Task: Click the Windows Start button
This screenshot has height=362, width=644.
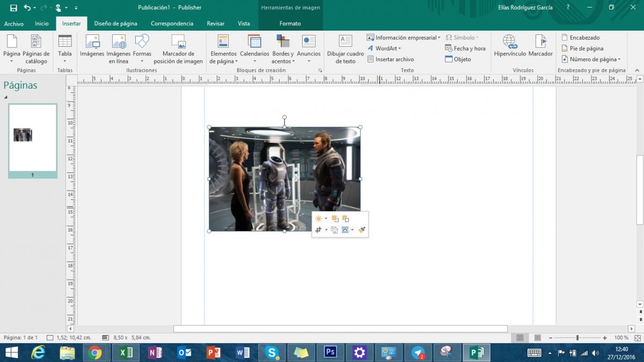Action: pos(11,353)
